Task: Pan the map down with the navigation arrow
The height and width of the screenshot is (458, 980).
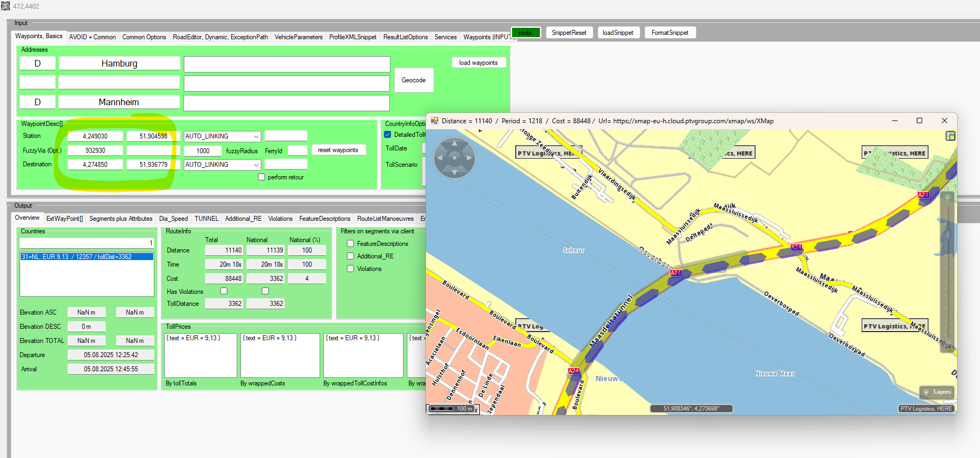Action: [454, 172]
